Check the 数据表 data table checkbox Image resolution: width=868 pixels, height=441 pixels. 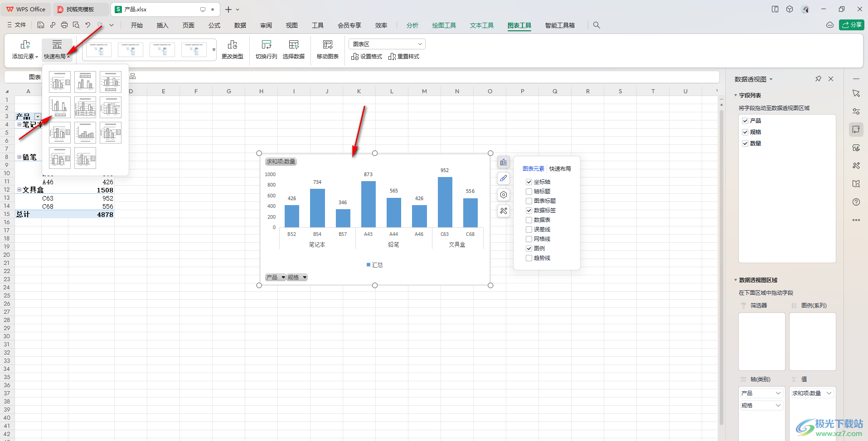click(529, 220)
